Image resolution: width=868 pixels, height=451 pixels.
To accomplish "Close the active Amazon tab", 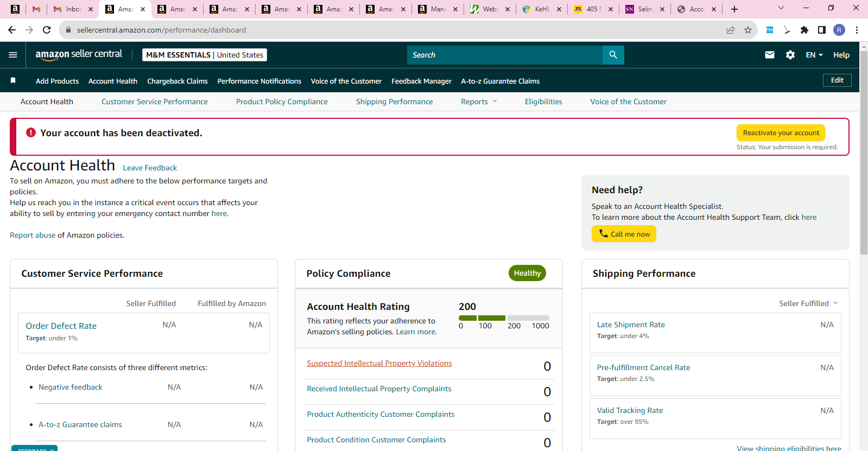I will (x=143, y=9).
